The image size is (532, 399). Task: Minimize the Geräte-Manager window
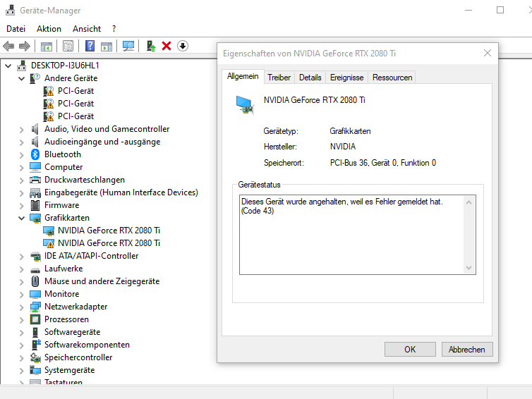pos(468,10)
